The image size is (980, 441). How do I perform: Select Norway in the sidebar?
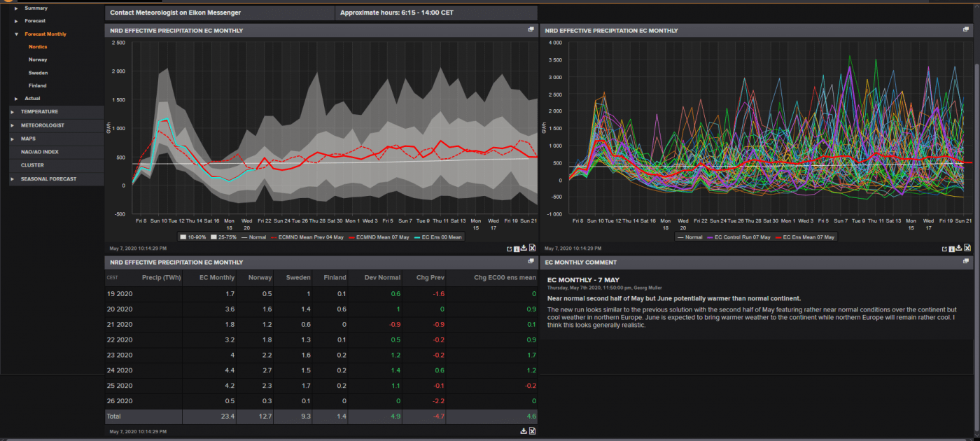38,59
